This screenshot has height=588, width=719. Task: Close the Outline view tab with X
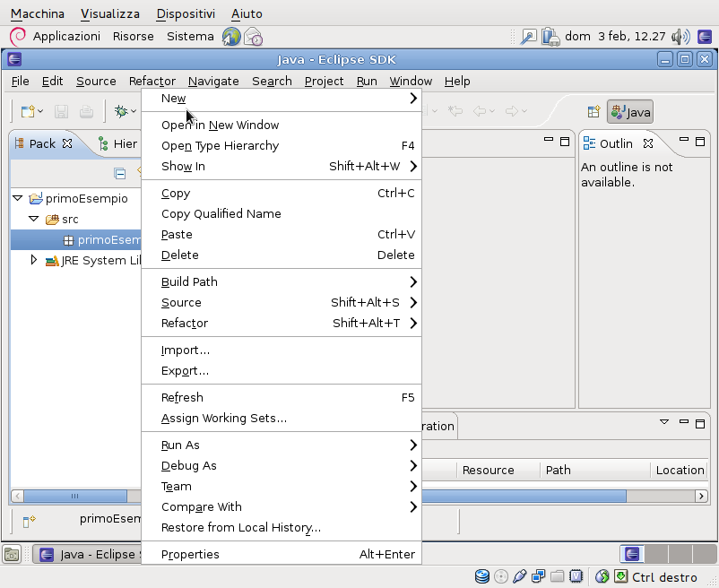(648, 143)
